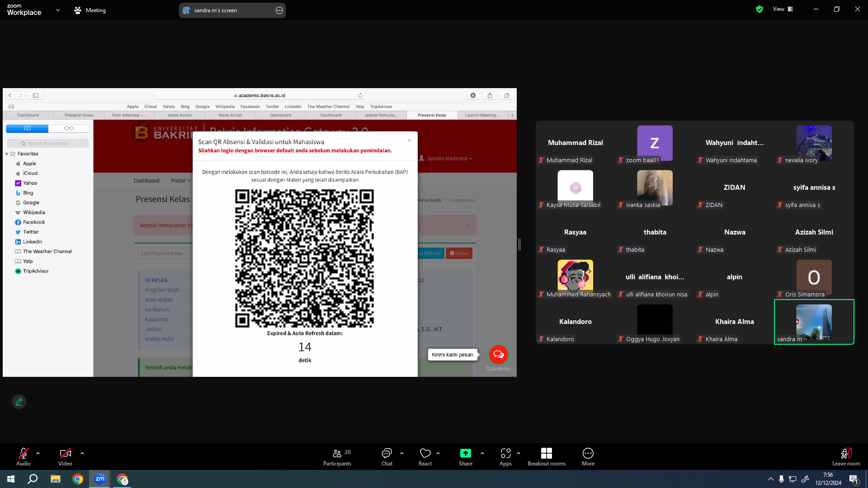Open the Meeting tab
This screenshot has width=868, height=488.
click(90, 10)
